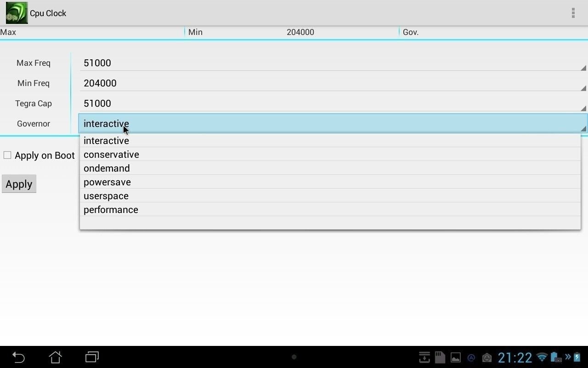Tap the house-shaped A notification icon
The height and width of the screenshot is (368, 588).
point(486,357)
